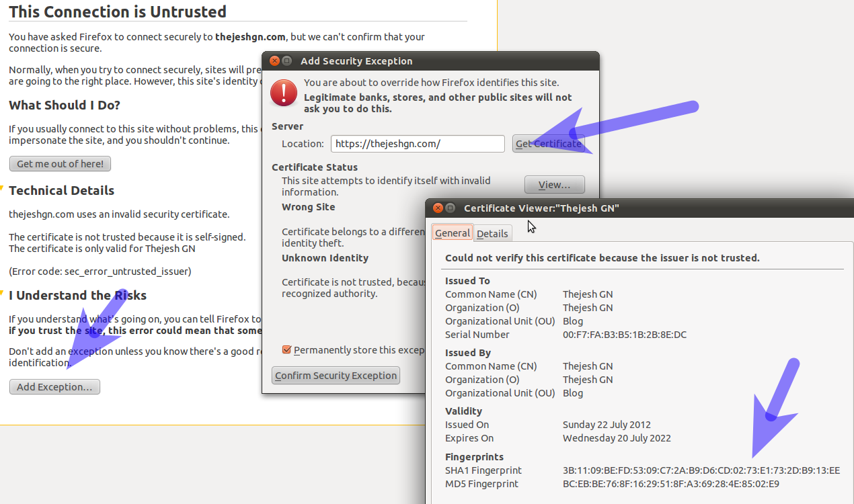Click the 'Certificate Status' label
The image size is (854, 504).
[315, 167]
